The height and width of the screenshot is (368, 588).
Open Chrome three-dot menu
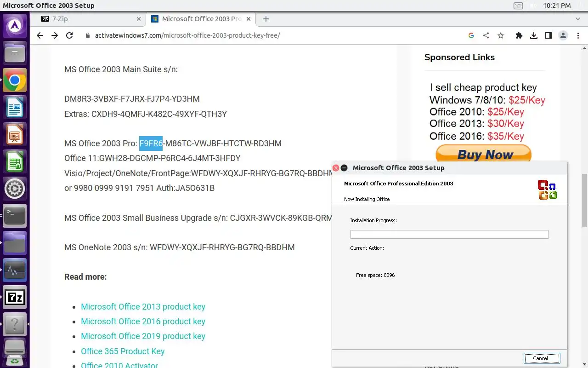point(578,35)
